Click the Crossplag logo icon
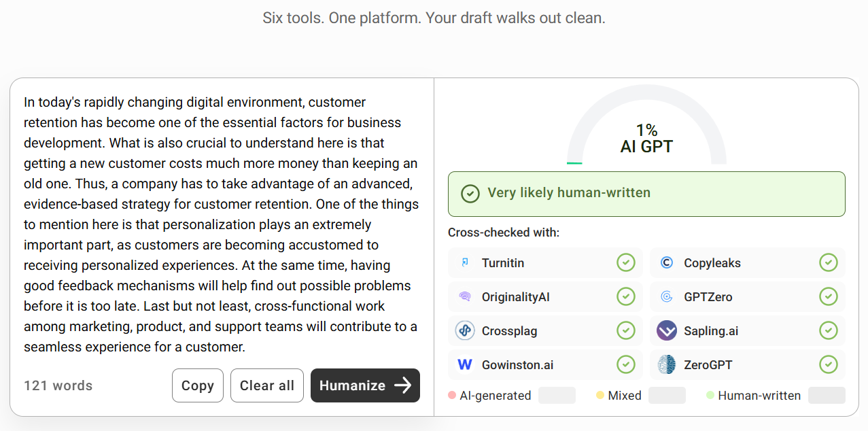The height and width of the screenshot is (431, 868). [465, 330]
